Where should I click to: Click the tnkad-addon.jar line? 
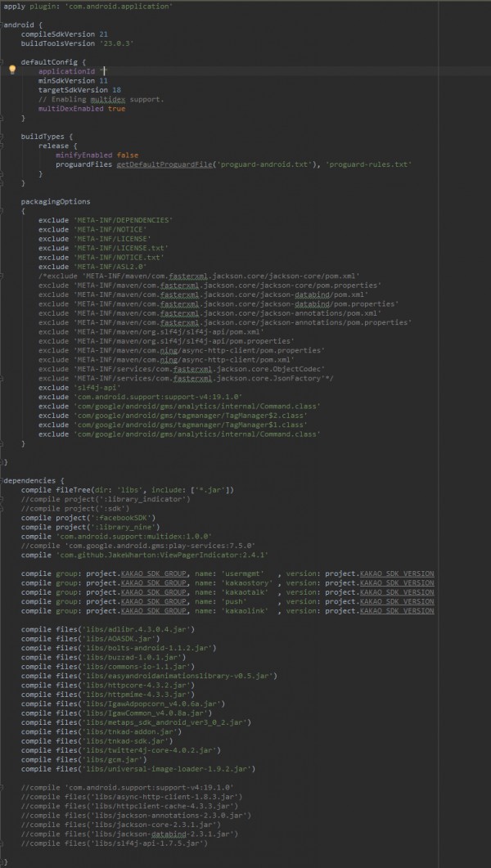(101, 732)
